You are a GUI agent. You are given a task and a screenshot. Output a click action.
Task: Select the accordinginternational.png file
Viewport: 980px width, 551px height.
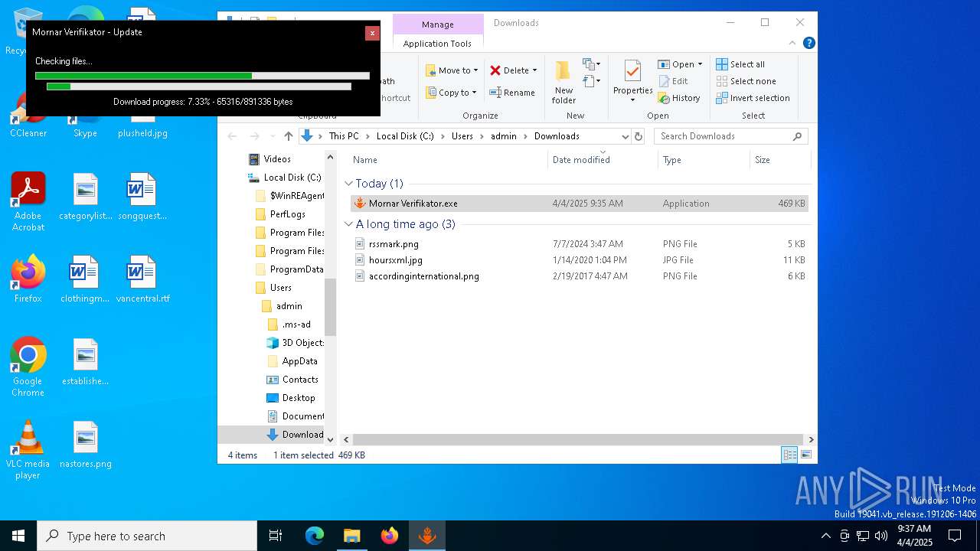(579, 276)
